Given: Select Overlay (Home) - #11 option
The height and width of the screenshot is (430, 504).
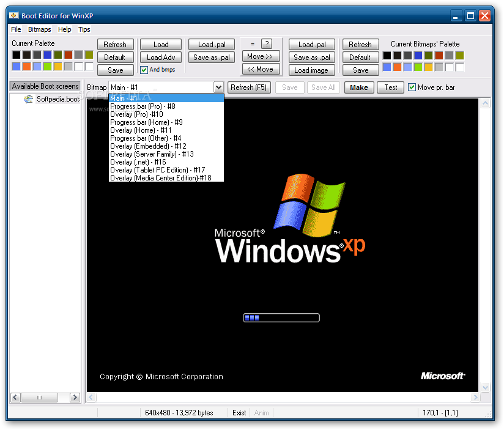Looking at the screenshot, I should (x=166, y=130).
